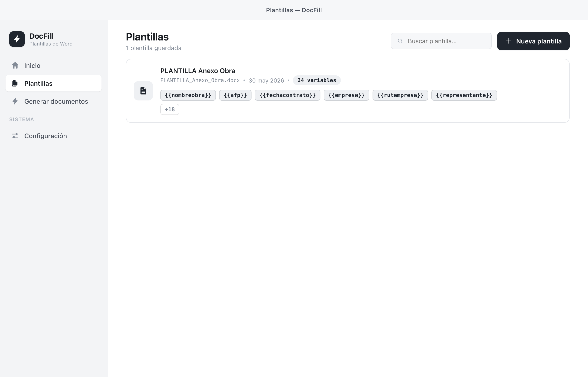Screen dimensions: 588x377
Task: Click the 30 may 2026 date
Action: pyautogui.click(x=266, y=80)
